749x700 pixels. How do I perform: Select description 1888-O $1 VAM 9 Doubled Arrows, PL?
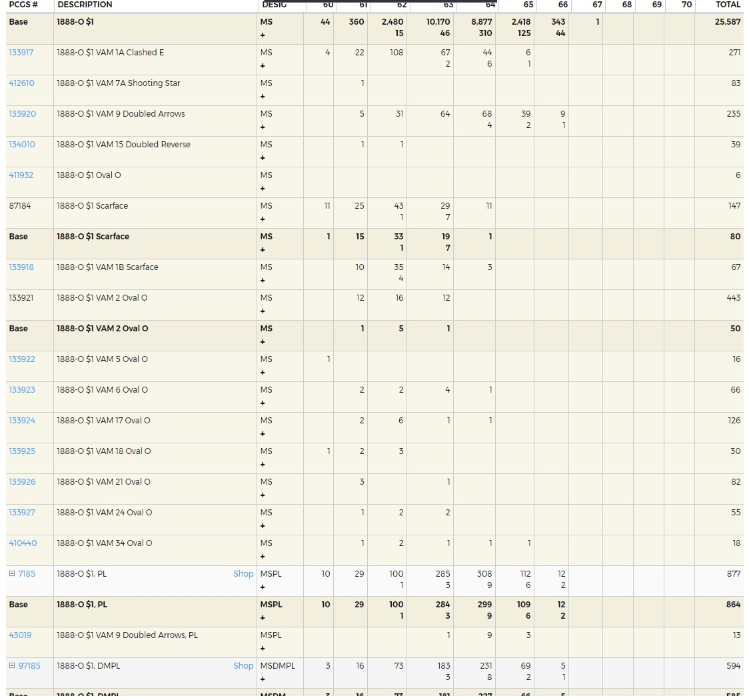(x=127, y=635)
